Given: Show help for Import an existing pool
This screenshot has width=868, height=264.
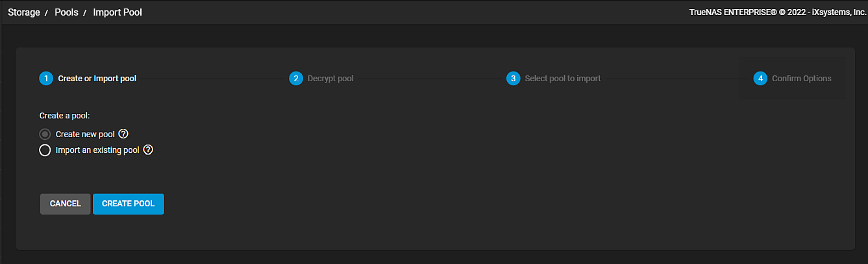Looking at the screenshot, I should click(148, 150).
